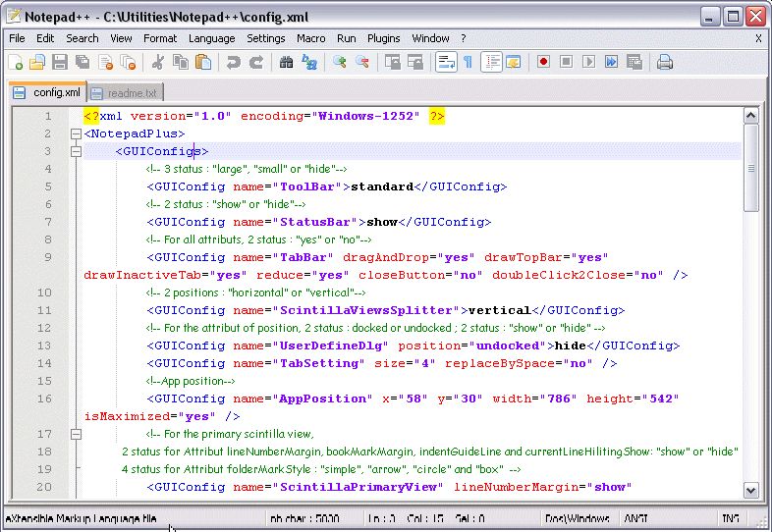The width and height of the screenshot is (772, 532).
Task: Open the Settings menu
Action: (266, 38)
